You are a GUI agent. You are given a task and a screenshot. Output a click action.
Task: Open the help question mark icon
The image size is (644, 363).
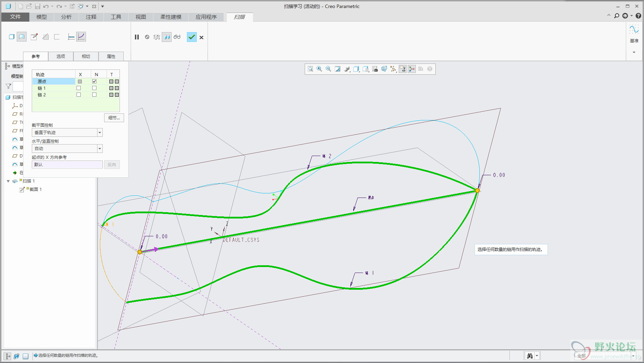tap(638, 16)
